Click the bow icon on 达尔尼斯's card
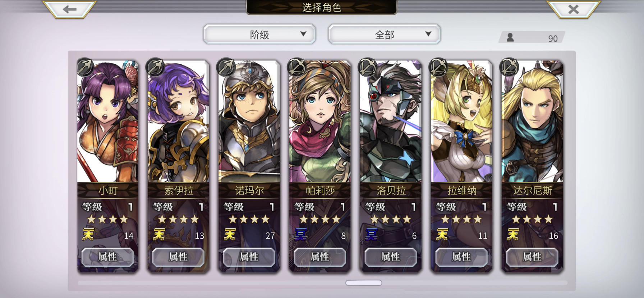644x298 pixels. tap(509, 67)
